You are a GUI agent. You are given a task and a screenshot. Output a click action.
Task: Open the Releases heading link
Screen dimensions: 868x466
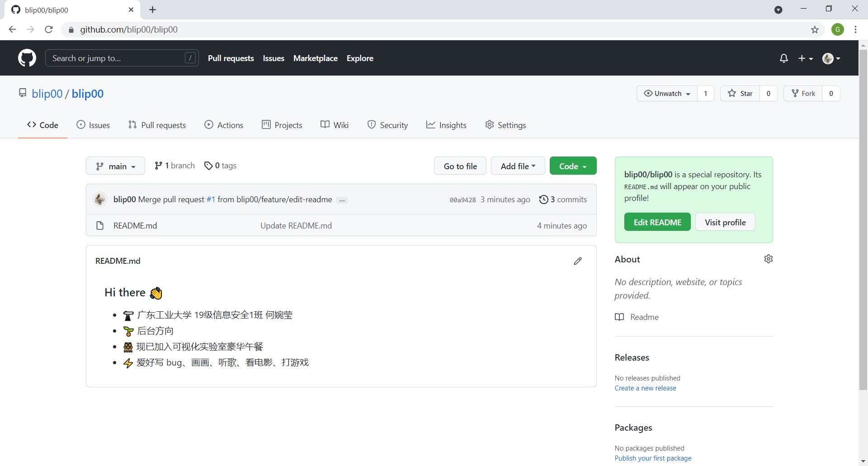(x=632, y=357)
